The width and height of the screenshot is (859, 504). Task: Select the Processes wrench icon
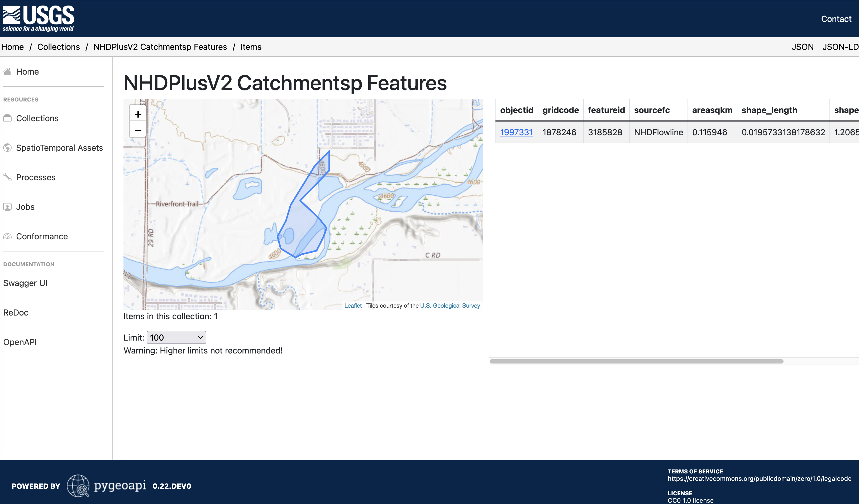(x=7, y=177)
